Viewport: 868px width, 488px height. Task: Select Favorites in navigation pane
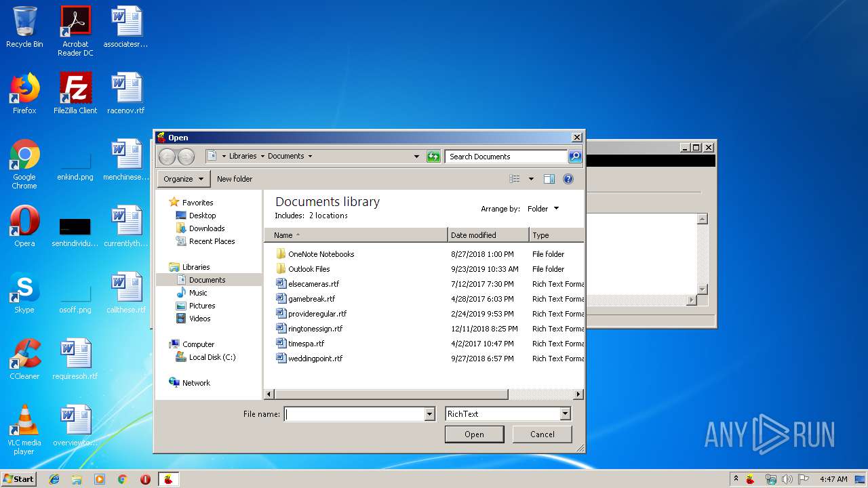[197, 203]
